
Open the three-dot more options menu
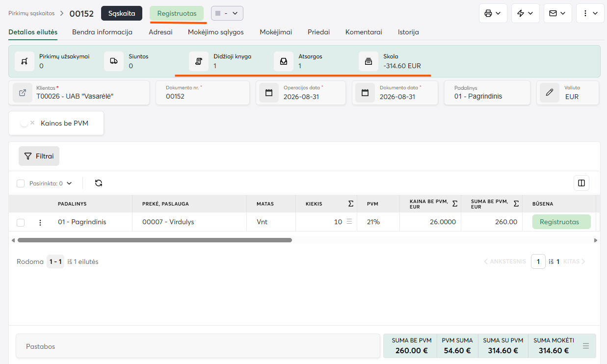(590, 13)
